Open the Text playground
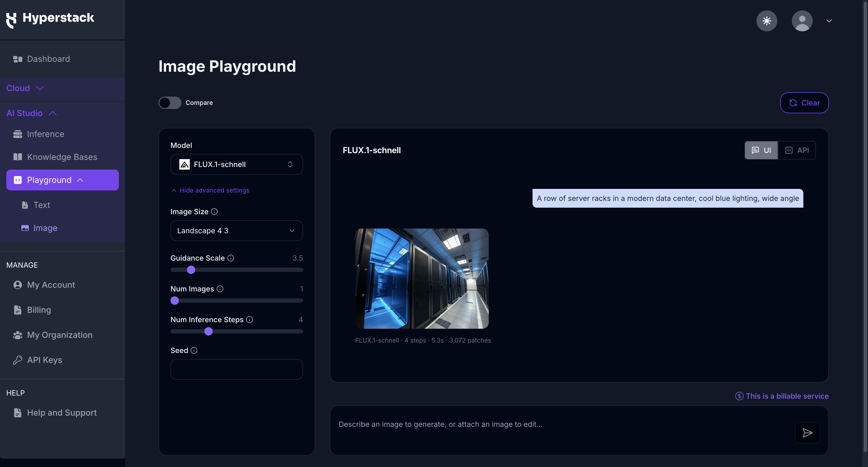This screenshot has height=467, width=868. (x=36, y=205)
